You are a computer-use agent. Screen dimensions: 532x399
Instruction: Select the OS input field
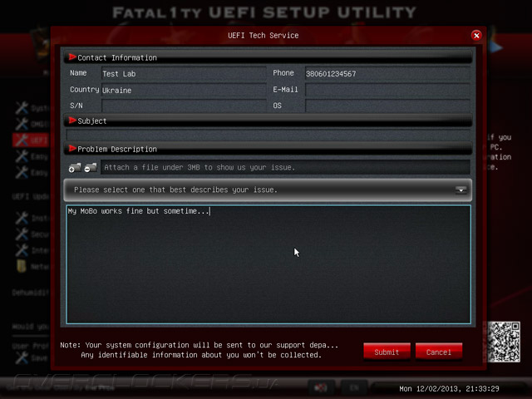387,106
